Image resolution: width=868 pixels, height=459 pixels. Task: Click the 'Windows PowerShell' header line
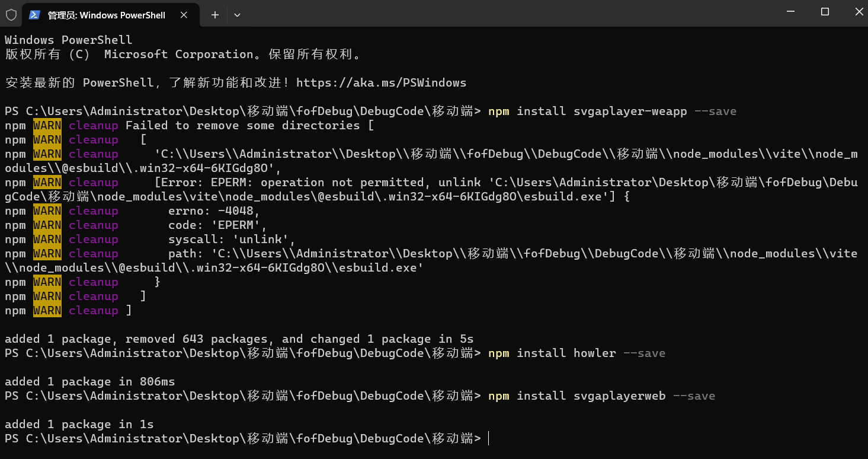point(69,40)
